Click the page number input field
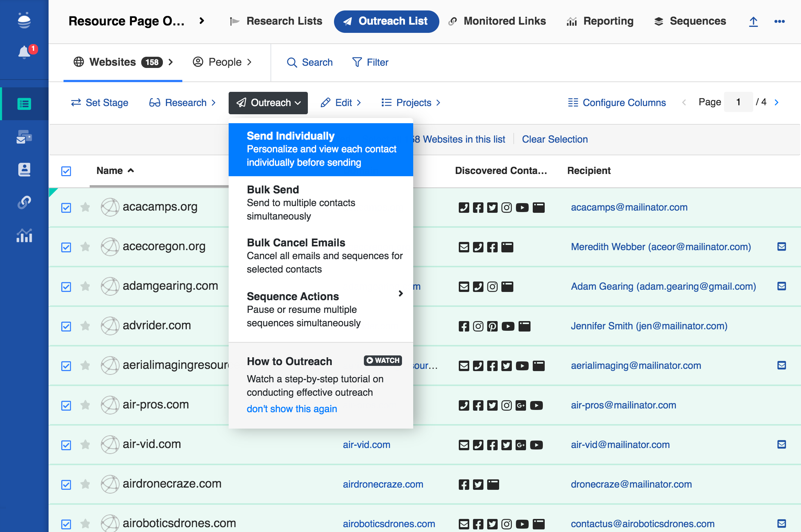Screen dimensions: 801x532 pyautogui.click(x=738, y=102)
